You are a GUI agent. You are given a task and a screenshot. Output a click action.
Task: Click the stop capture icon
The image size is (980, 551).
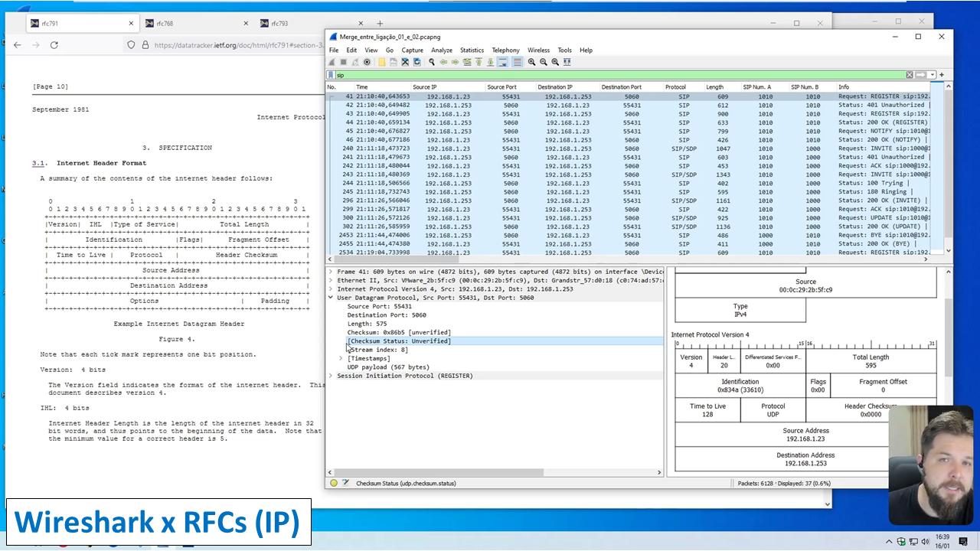344,62
